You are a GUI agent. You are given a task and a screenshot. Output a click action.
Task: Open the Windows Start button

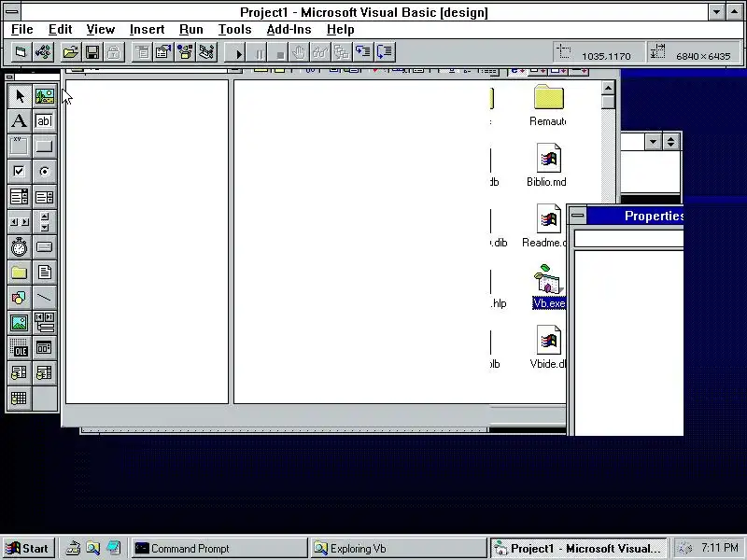[28, 549]
